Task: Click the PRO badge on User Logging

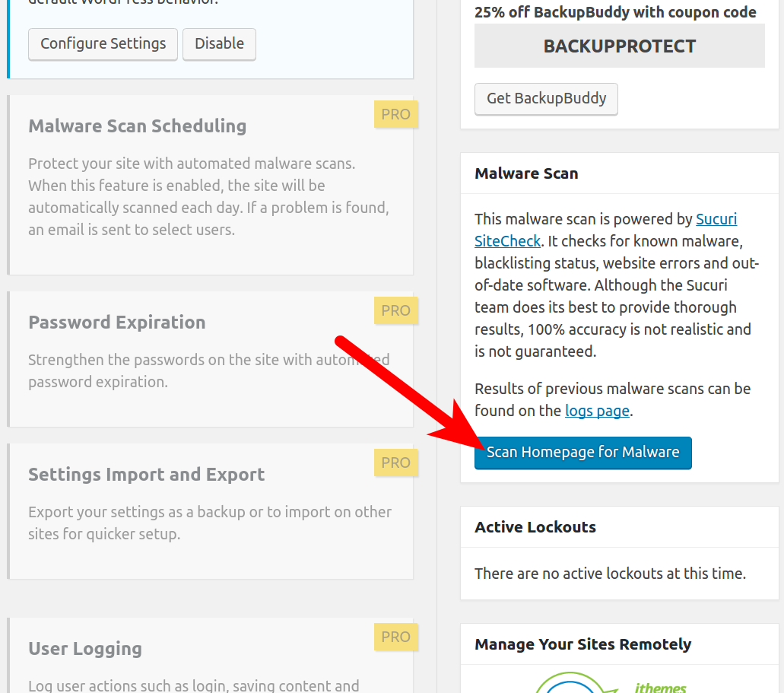Action: pyautogui.click(x=395, y=637)
